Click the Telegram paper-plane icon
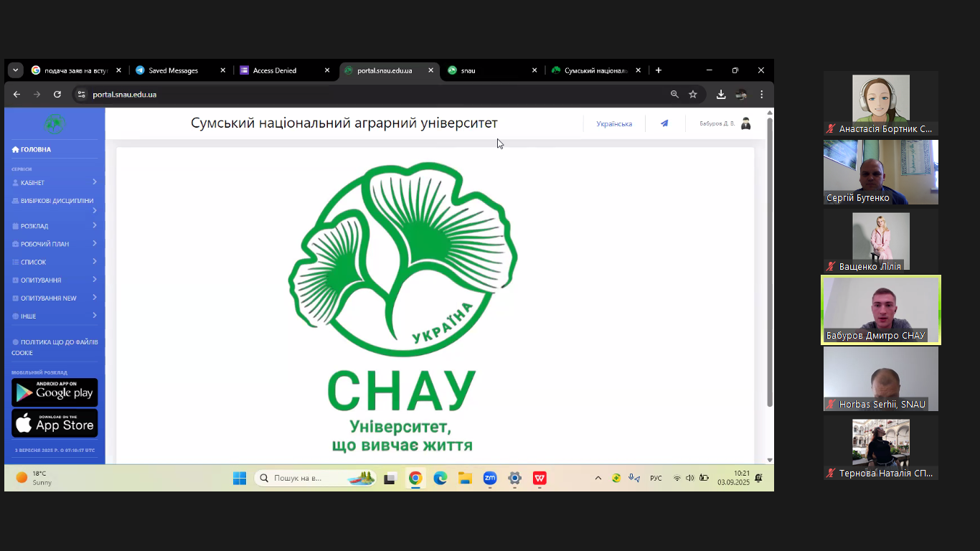This screenshot has height=551, width=980. coord(664,123)
